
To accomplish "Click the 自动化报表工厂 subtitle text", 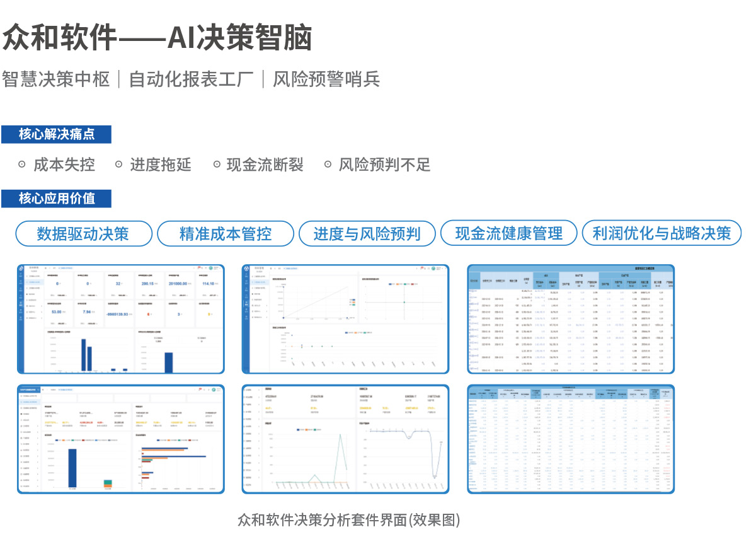I will [191, 79].
